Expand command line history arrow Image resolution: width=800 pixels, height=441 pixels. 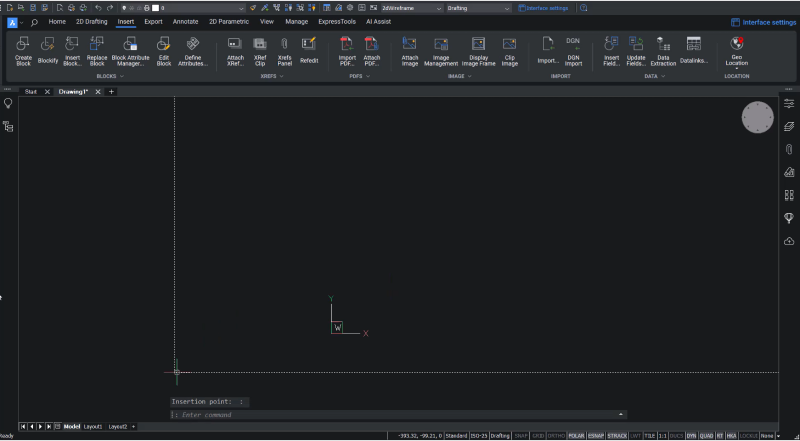coord(621,414)
